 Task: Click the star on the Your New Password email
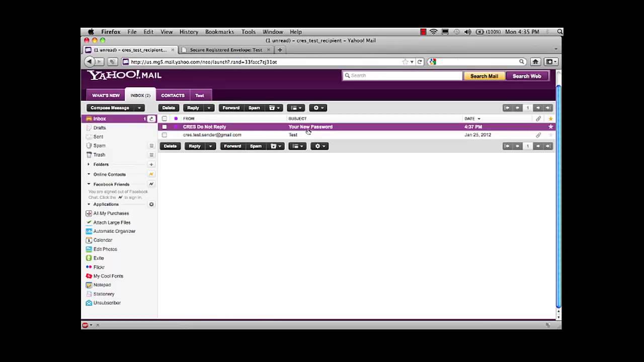pyautogui.click(x=550, y=127)
